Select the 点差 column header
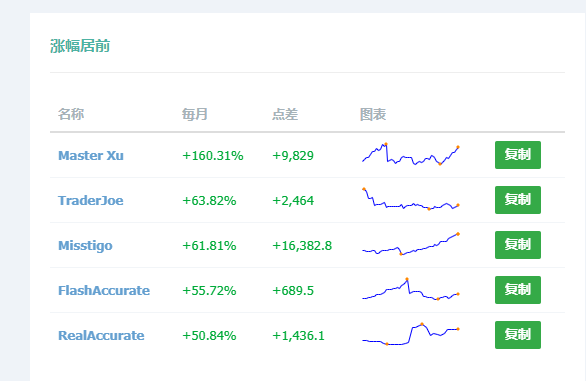This screenshot has height=381, width=586. pos(285,114)
